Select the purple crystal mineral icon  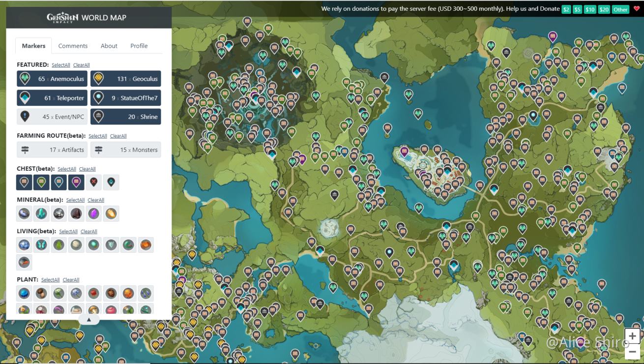point(93,213)
